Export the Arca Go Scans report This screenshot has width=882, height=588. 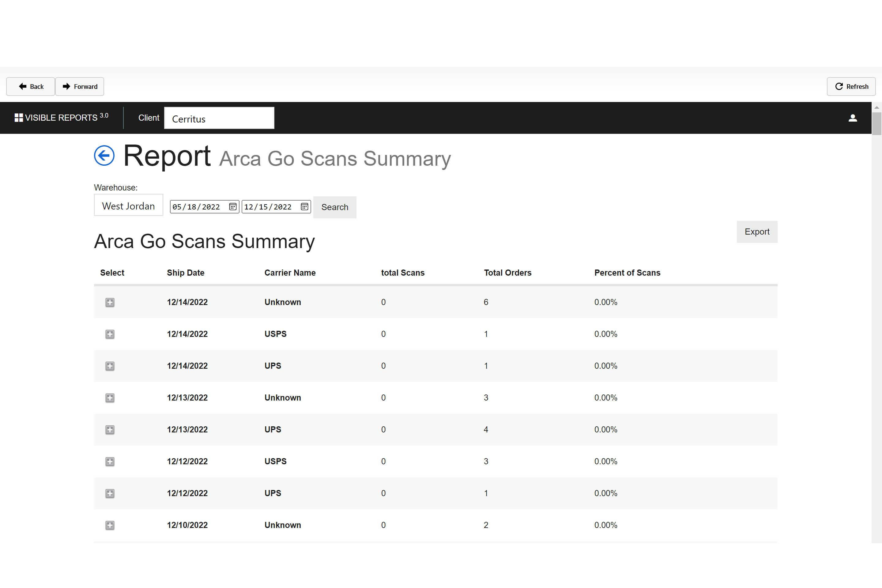click(757, 232)
